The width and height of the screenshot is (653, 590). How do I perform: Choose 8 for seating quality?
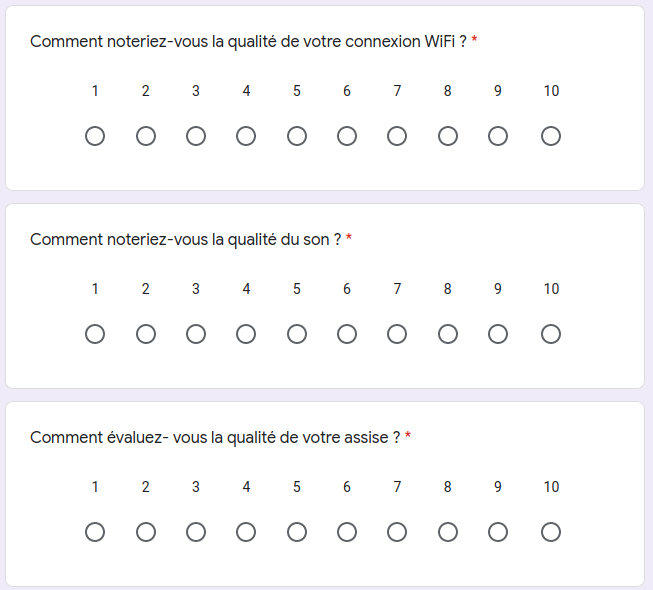[x=448, y=532]
